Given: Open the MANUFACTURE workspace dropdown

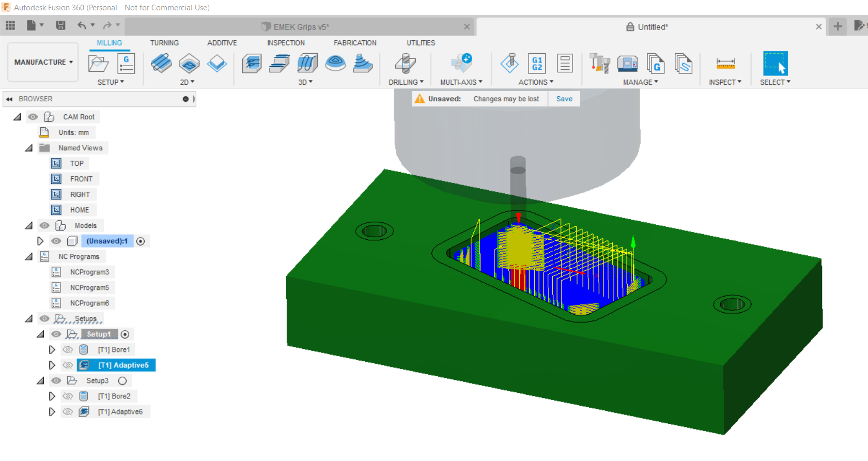Looking at the screenshot, I should pyautogui.click(x=43, y=62).
